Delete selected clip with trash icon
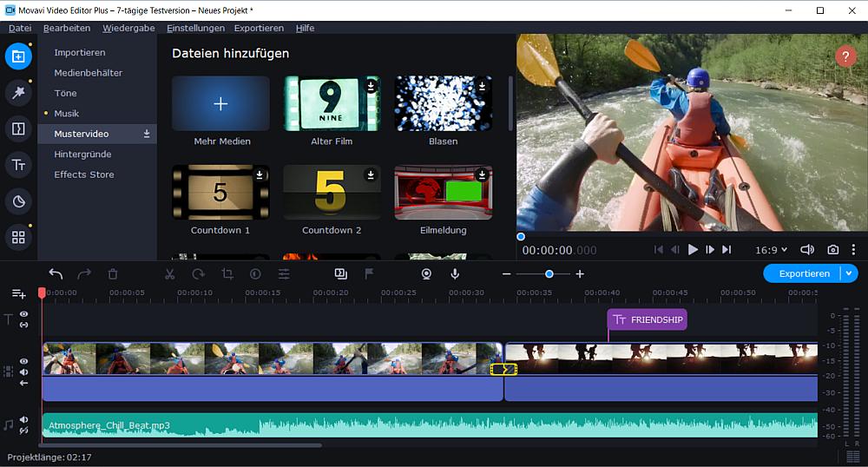868x467 pixels. point(113,274)
